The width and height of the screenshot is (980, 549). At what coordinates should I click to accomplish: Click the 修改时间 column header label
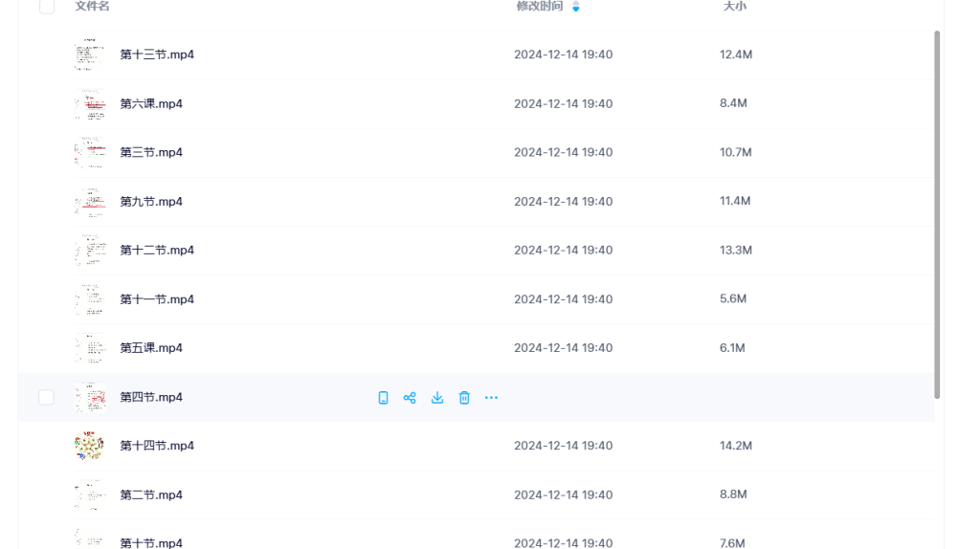click(540, 7)
